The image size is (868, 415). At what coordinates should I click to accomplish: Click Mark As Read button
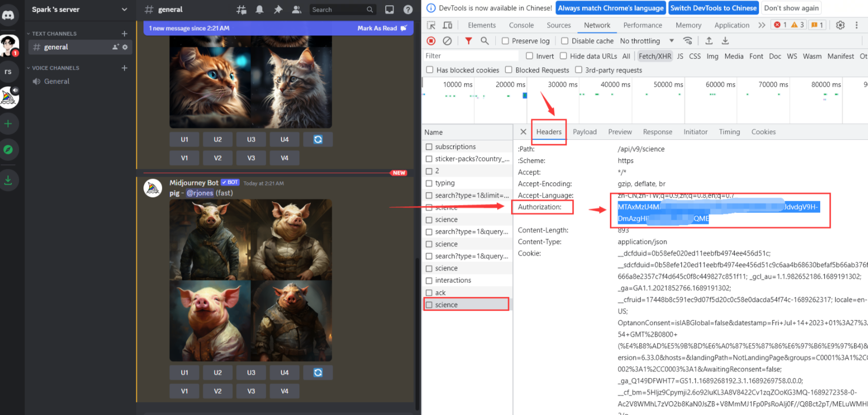coord(382,28)
